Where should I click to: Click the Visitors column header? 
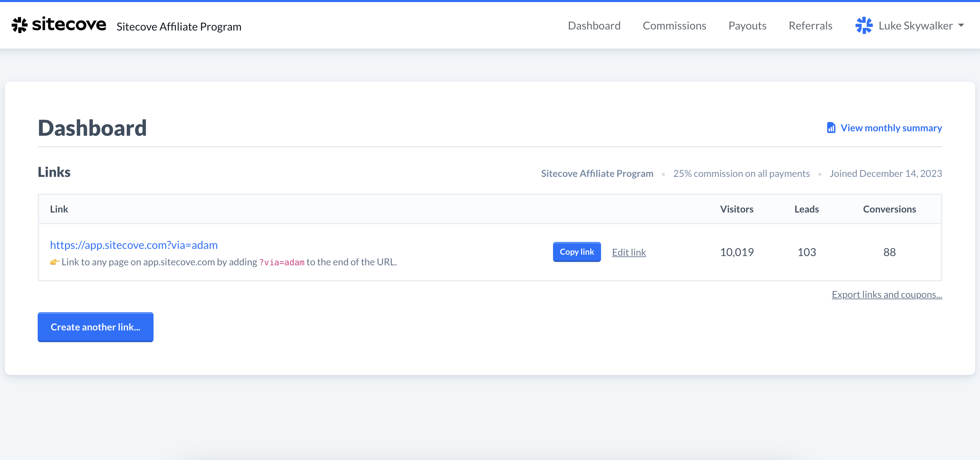(736, 209)
